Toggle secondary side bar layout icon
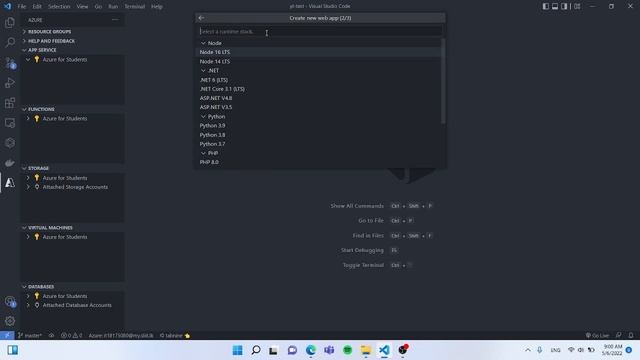Viewport: 640px width, 360px height. (x=564, y=6)
